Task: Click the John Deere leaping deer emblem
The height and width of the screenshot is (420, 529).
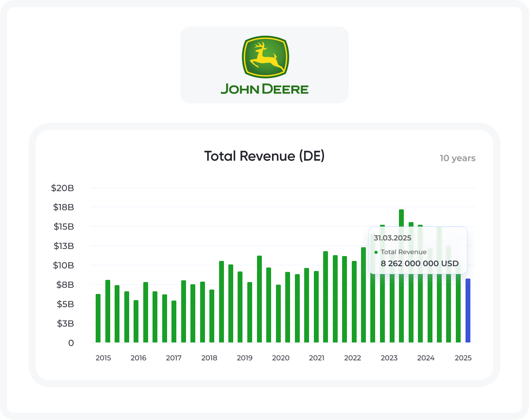Action: click(x=264, y=58)
